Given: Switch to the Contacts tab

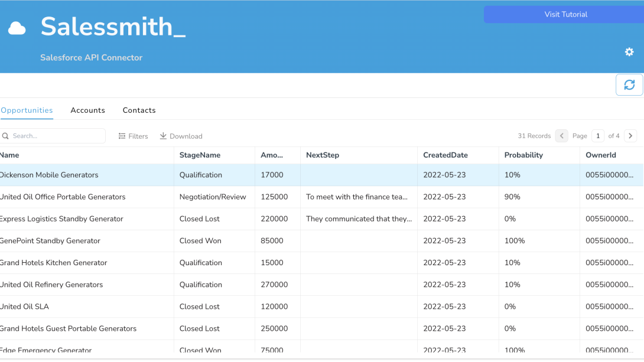Looking at the screenshot, I should [139, 110].
